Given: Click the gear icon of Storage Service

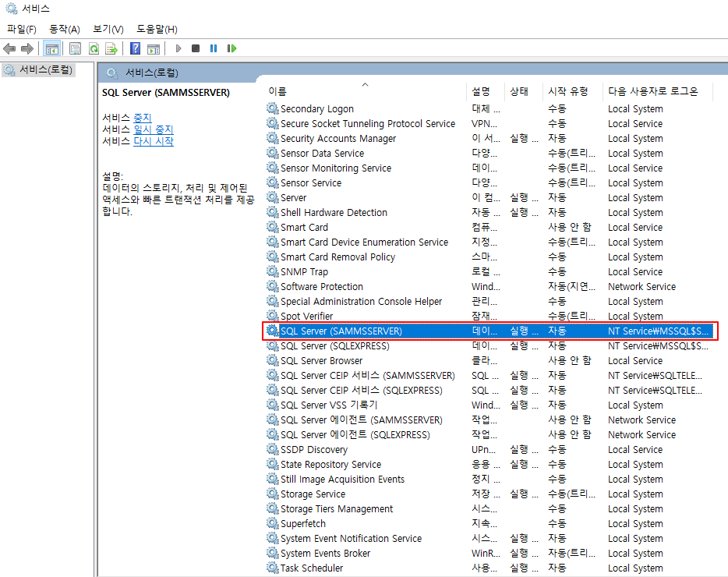Looking at the screenshot, I should pyautogui.click(x=273, y=494).
